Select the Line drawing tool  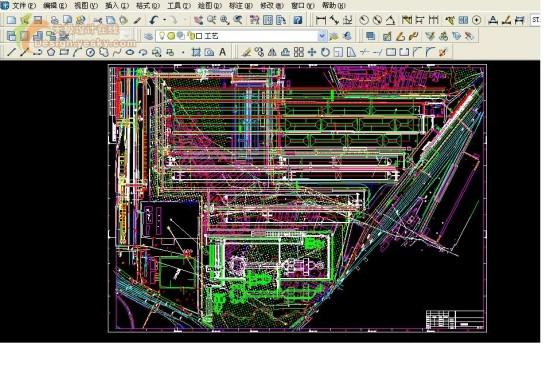(12, 53)
